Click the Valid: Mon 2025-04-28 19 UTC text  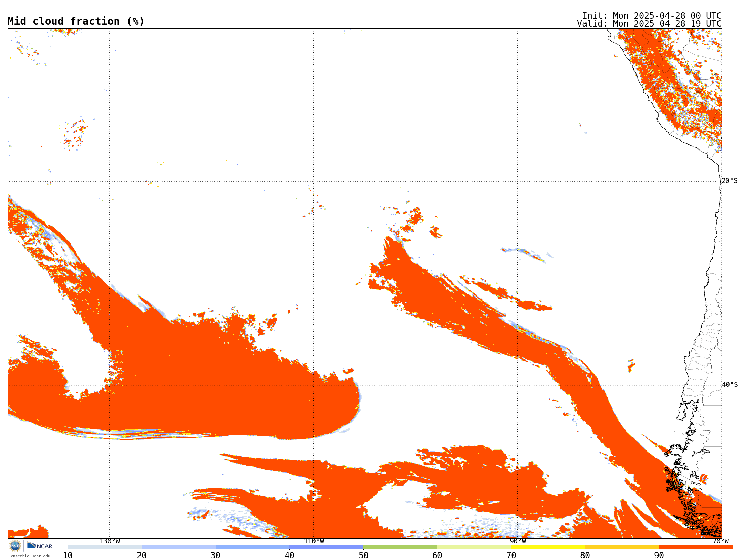(x=649, y=24)
